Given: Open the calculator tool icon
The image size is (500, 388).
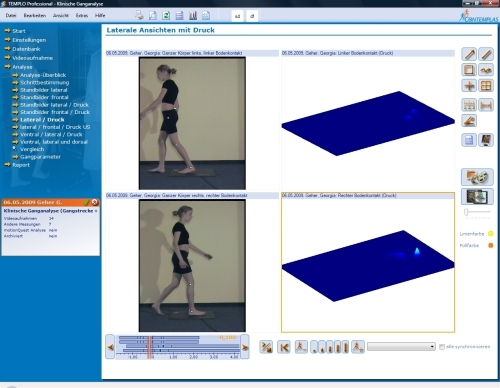Looking at the screenshot, I should [x=469, y=140].
